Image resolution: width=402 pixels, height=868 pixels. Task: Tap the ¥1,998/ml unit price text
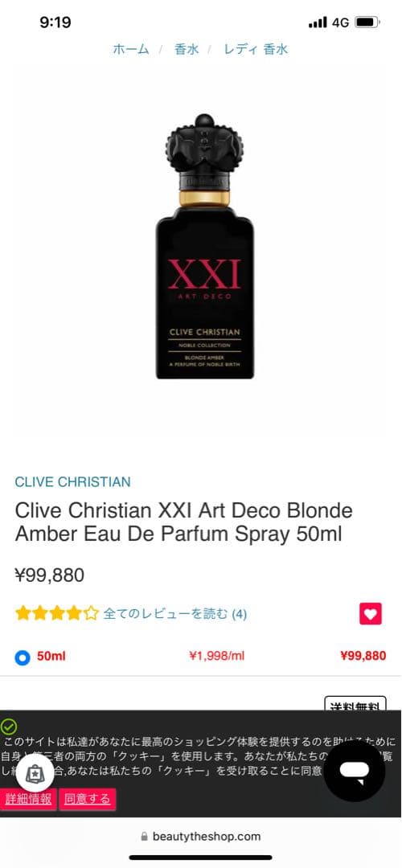[x=216, y=657]
